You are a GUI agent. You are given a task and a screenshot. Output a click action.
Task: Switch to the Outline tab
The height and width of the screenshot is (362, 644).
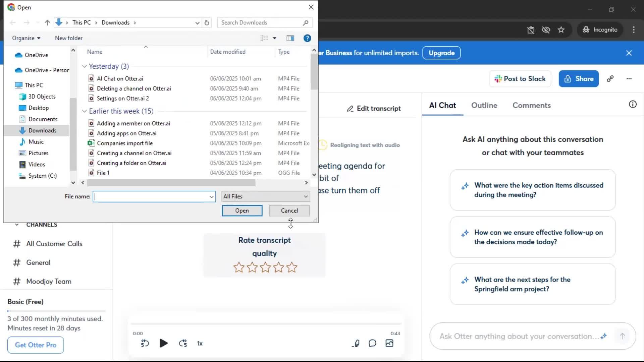click(484, 105)
